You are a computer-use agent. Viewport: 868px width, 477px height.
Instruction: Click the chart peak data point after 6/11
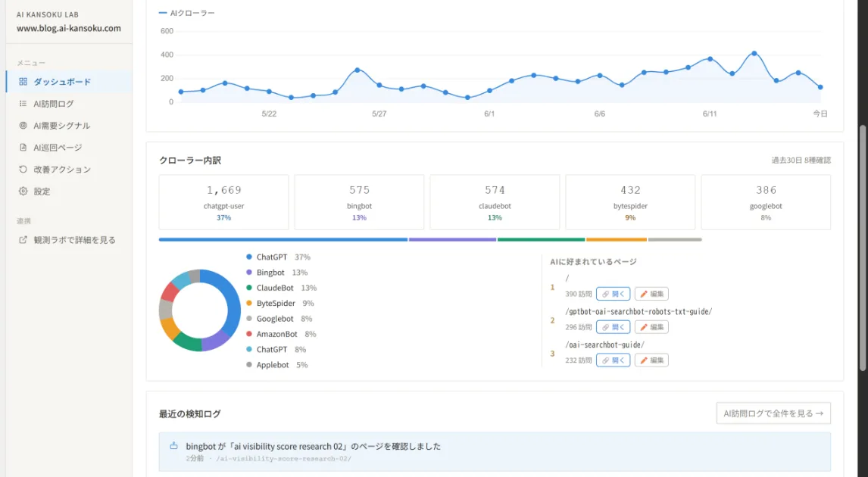[x=754, y=54]
